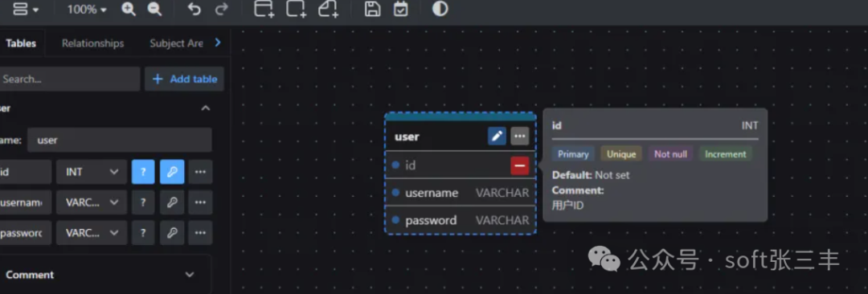This screenshot has height=294, width=868.
Task: Edit the password field name input
Action: 25,233
